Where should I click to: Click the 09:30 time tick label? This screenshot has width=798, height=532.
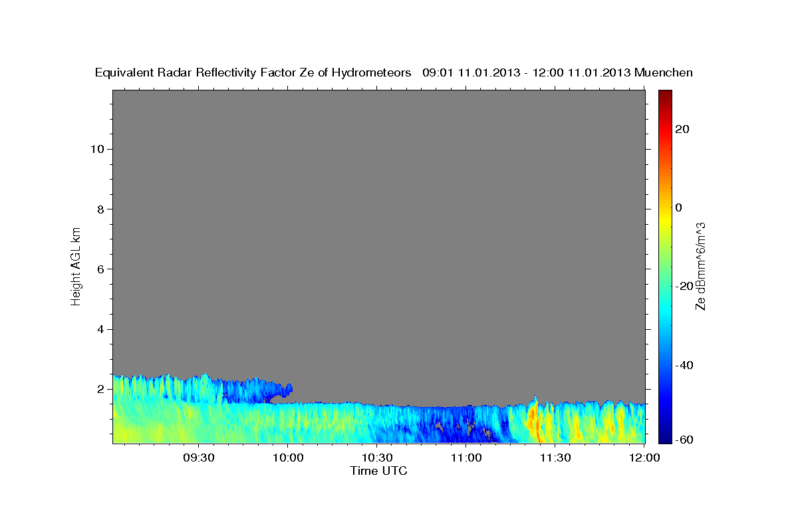198,458
